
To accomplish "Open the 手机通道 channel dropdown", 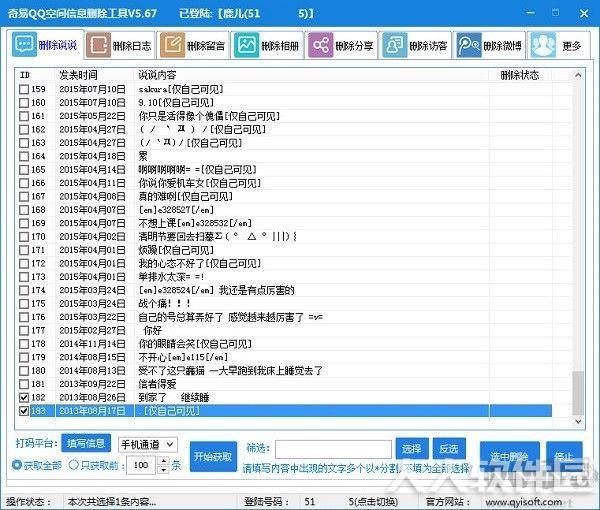I will pyautogui.click(x=148, y=445).
